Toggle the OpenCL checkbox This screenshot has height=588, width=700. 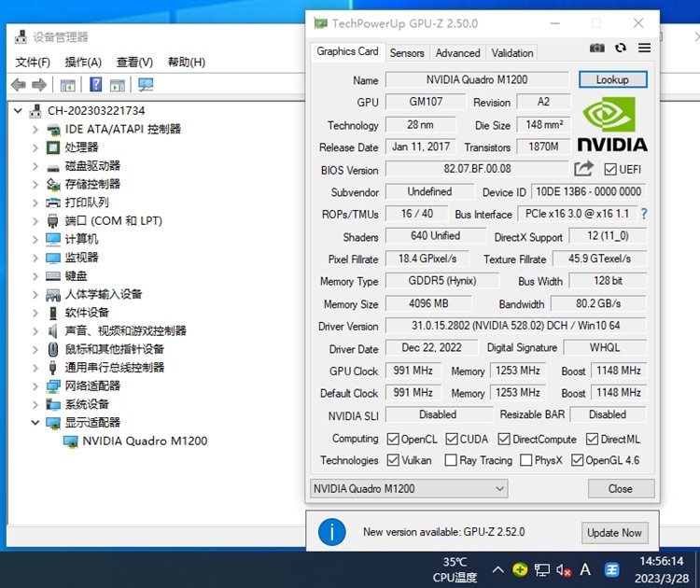click(393, 439)
